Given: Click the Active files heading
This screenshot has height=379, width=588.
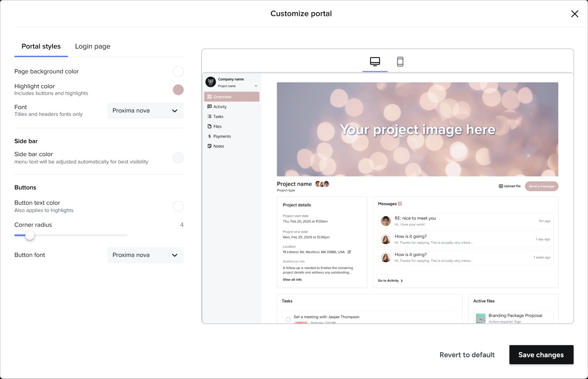Looking at the screenshot, I should (484, 301).
